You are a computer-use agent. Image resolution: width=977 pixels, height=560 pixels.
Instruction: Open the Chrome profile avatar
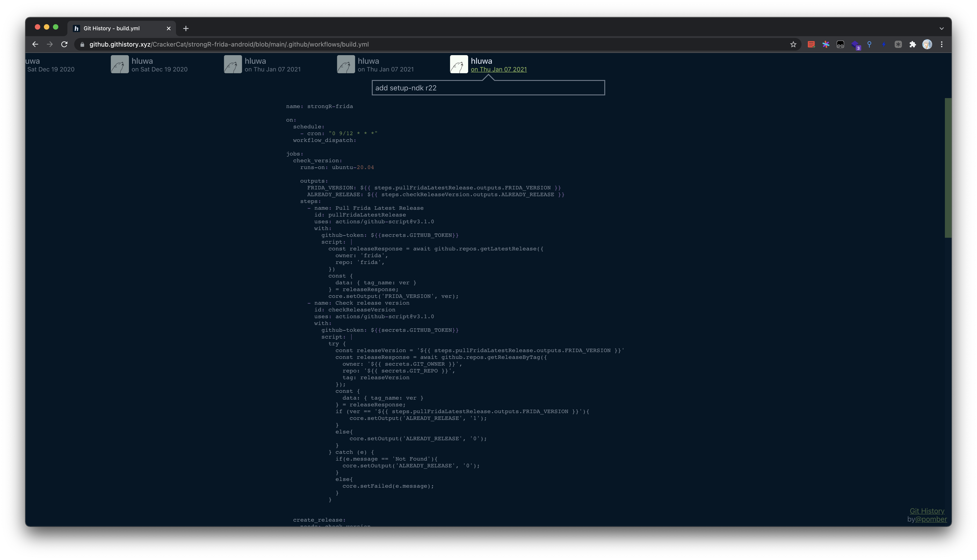click(x=927, y=45)
